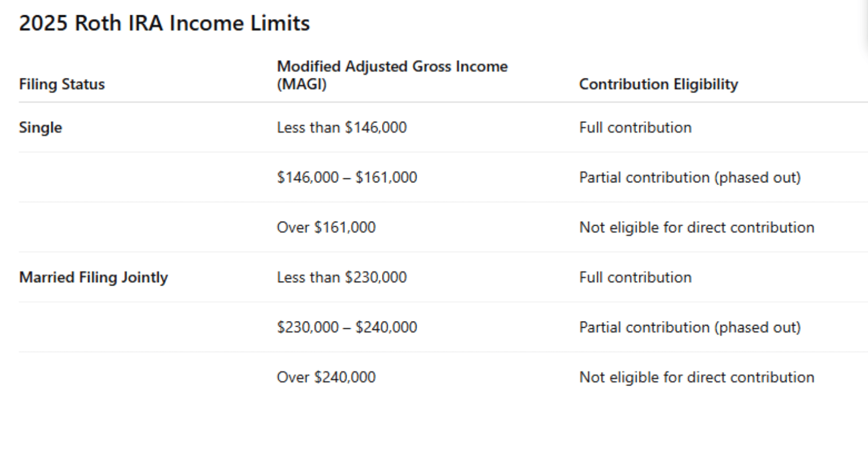Image resolution: width=868 pixels, height=457 pixels.
Task: Select the Less than $146,000 cell
Action: pyautogui.click(x=341, y=128)
